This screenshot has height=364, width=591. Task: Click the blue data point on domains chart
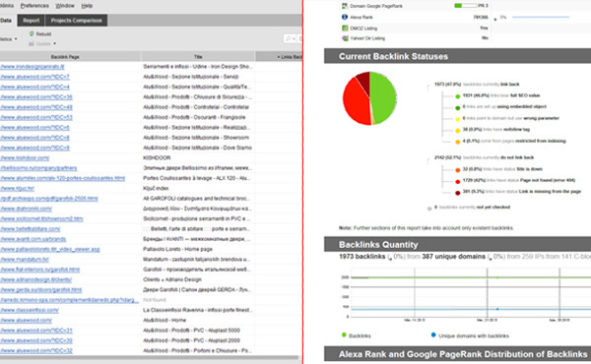tap(497, 309)
